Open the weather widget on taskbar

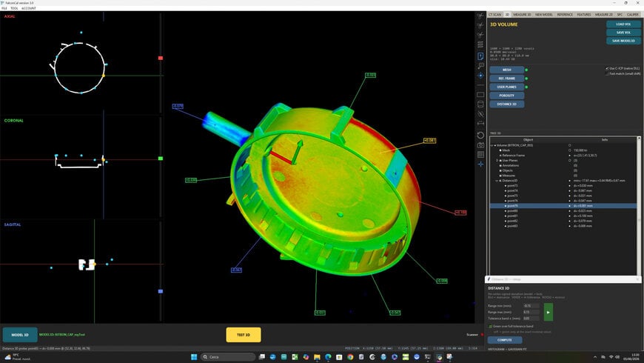[x=16, y=357]
